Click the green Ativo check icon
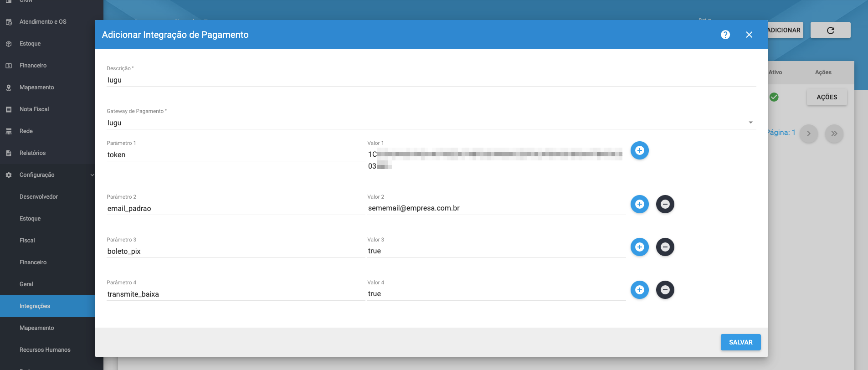The image size is (868, 370). pyautogui.click(x=774, y=97)
